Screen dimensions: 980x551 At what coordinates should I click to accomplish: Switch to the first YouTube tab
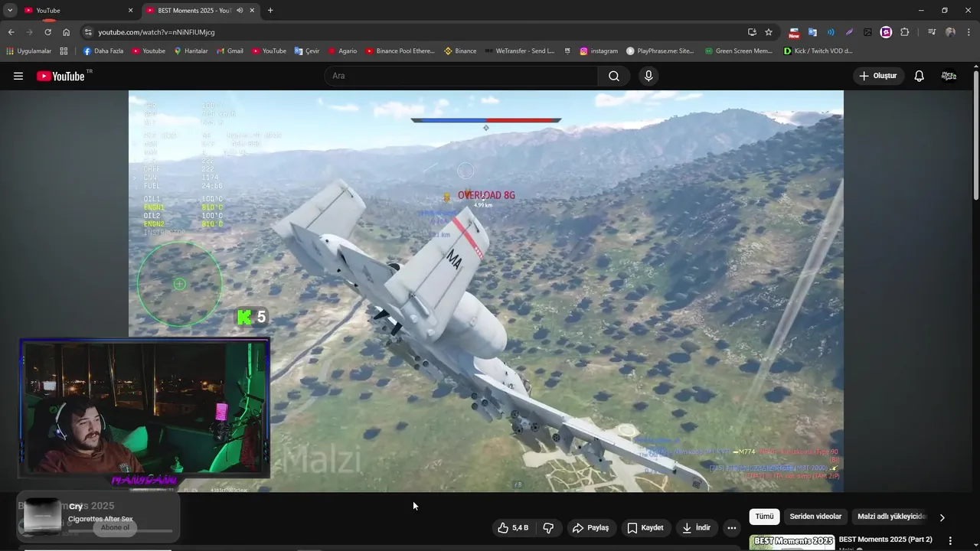(79, 11)
